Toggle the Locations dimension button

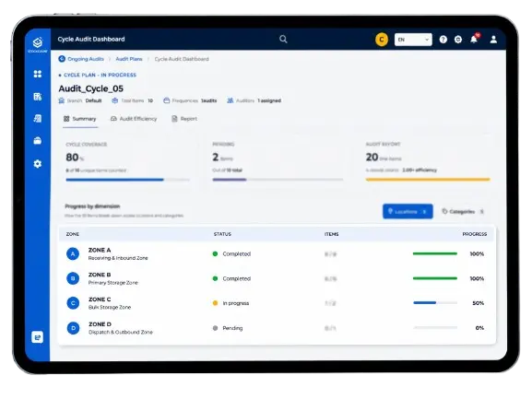[408, 212]
